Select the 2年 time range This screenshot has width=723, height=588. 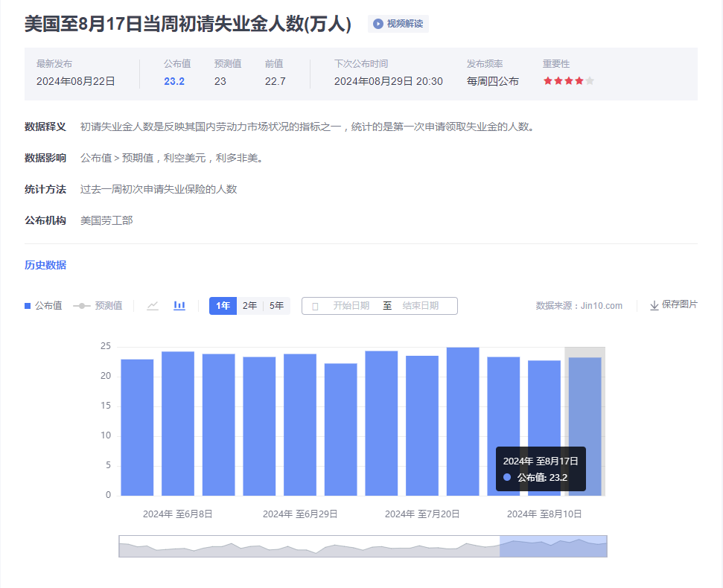pos(249,306)
